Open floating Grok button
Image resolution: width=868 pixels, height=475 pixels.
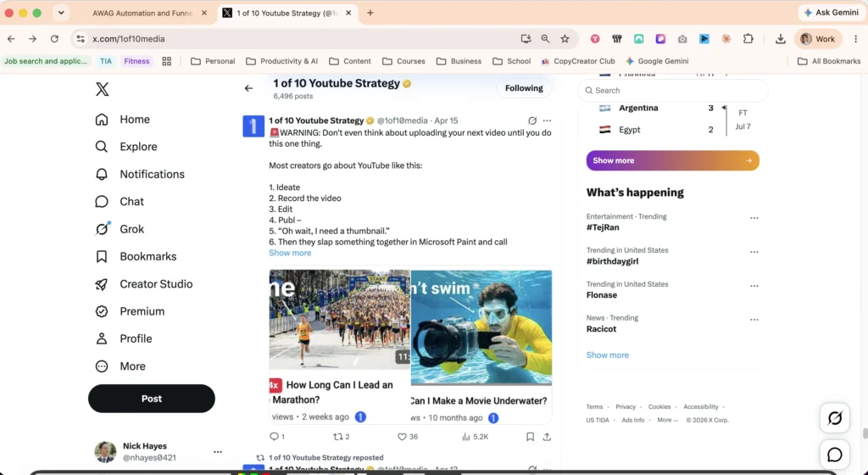[835, 418]
